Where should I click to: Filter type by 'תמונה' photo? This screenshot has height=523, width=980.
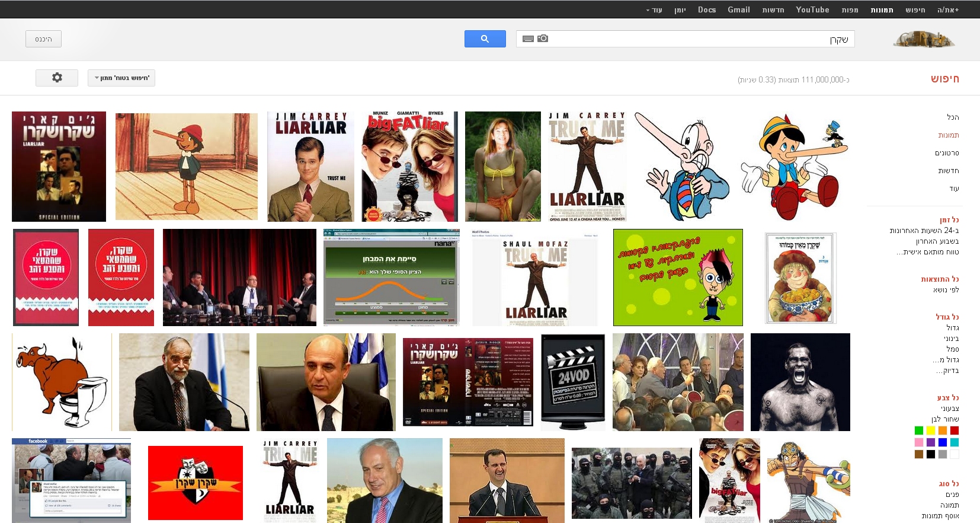click(x=950, y=505)
